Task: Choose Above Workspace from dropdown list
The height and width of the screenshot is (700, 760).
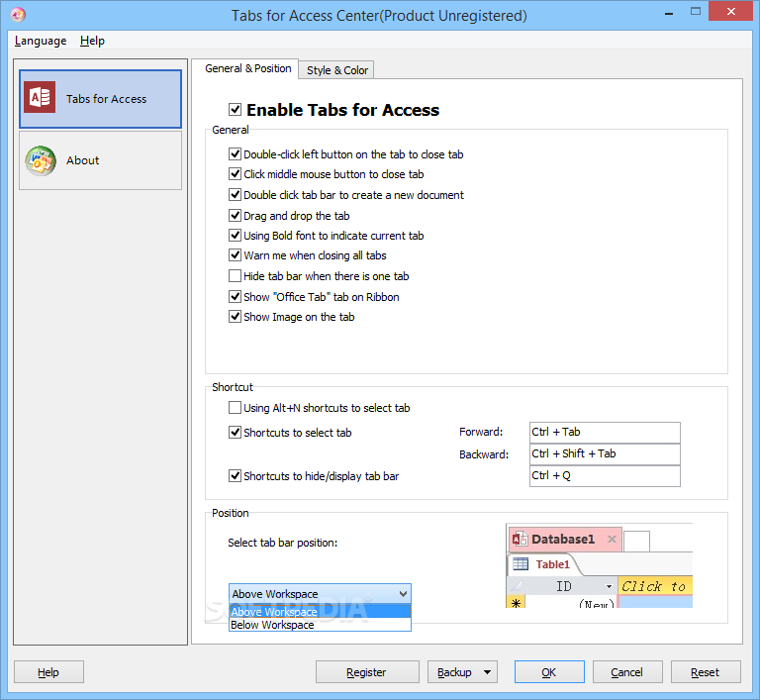Action: click(x=320, y=611)
